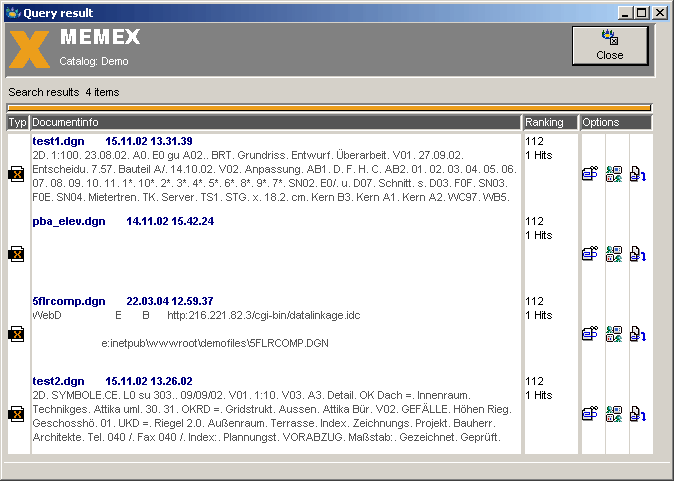This screenshot has width=674, height=481.
Task: Click the Ranking column header
Action: [x=550, y=122]
